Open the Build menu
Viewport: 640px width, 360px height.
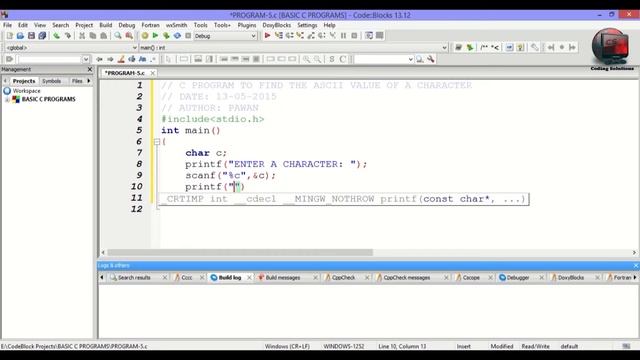pyautogui.click(x=106, y=25)
